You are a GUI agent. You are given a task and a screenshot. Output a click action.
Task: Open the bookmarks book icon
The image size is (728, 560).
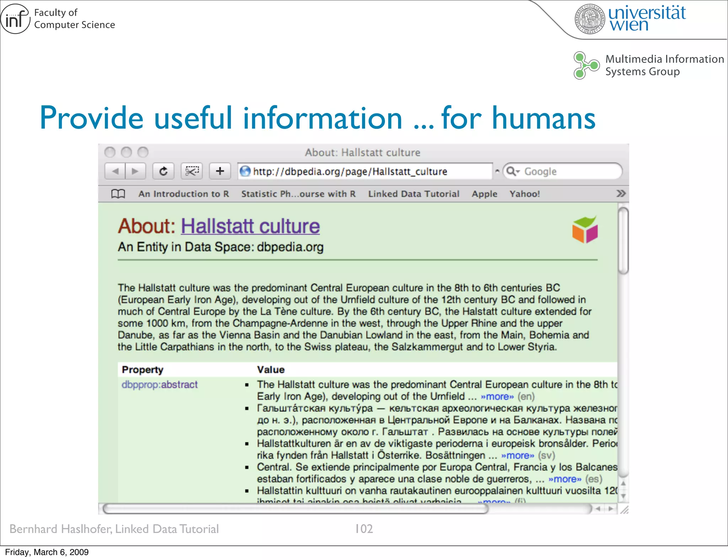tap(118, 194)
